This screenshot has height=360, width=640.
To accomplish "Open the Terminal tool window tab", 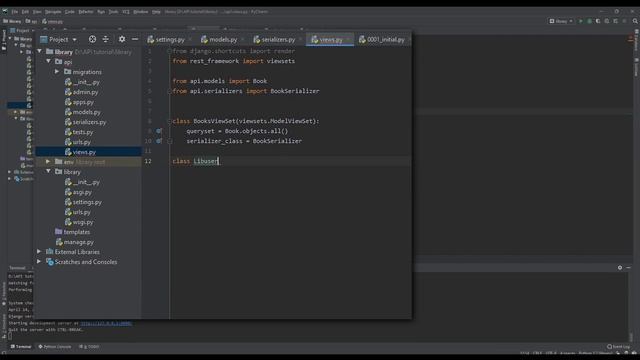I will [x=21, y=347].
